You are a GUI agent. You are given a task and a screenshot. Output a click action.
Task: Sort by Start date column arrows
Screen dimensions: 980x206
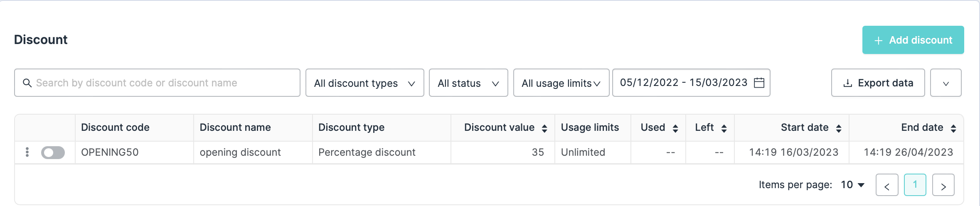pyautogui.click(x=839, y=128)
